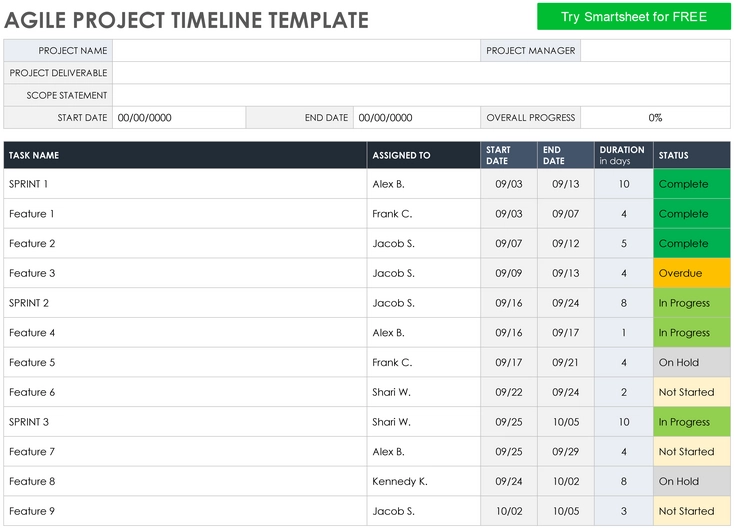Screen dimensions: 734x528
Task: Select the Feature 3 task name cell
Action: [185, 273]
